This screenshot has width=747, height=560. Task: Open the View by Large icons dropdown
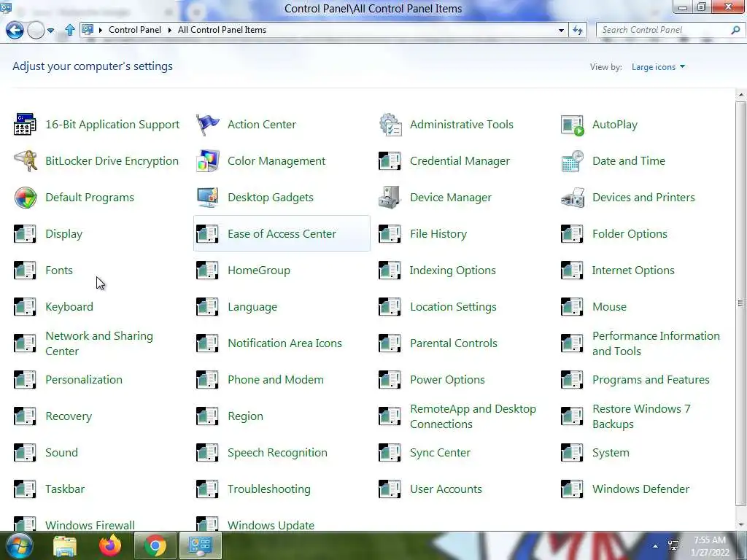[658, 67]
